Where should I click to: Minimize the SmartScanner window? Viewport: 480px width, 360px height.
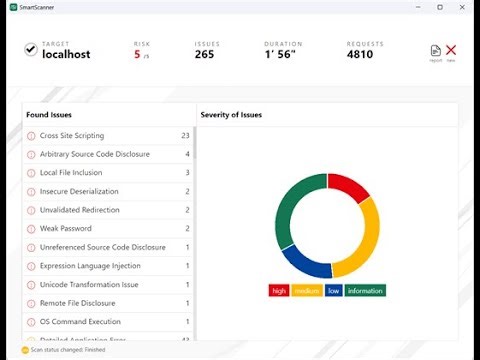coord(418,7)
